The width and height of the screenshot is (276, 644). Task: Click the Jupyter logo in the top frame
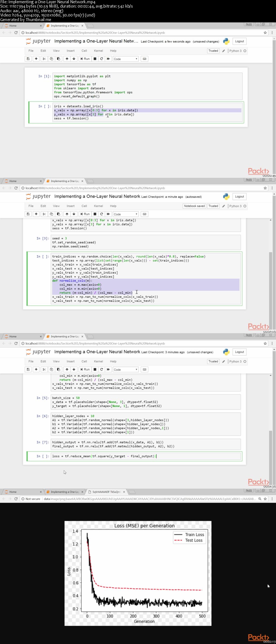click(x=38, y=41)
